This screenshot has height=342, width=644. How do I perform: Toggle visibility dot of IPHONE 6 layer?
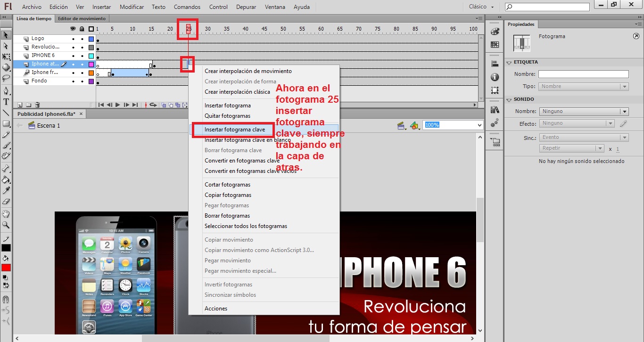pos(73,56)
